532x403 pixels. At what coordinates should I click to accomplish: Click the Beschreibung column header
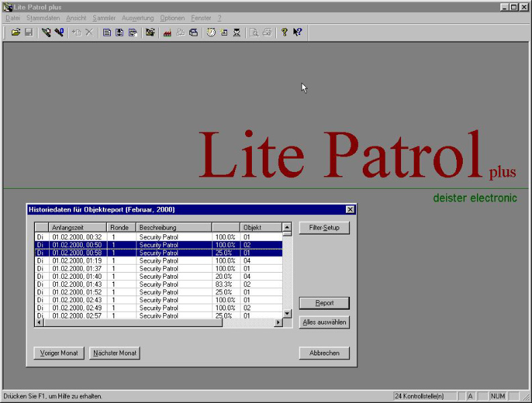174,227
